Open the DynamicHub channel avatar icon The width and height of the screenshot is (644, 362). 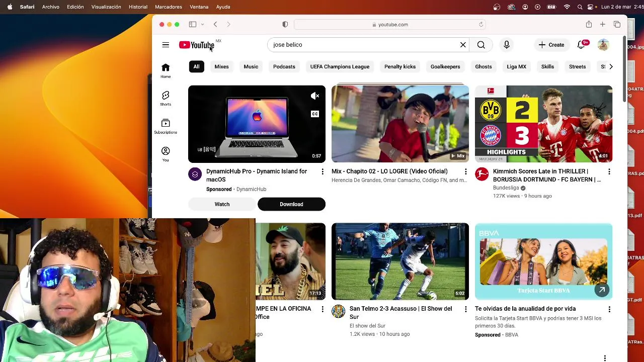pyautogui.click(x=195, y=174)
